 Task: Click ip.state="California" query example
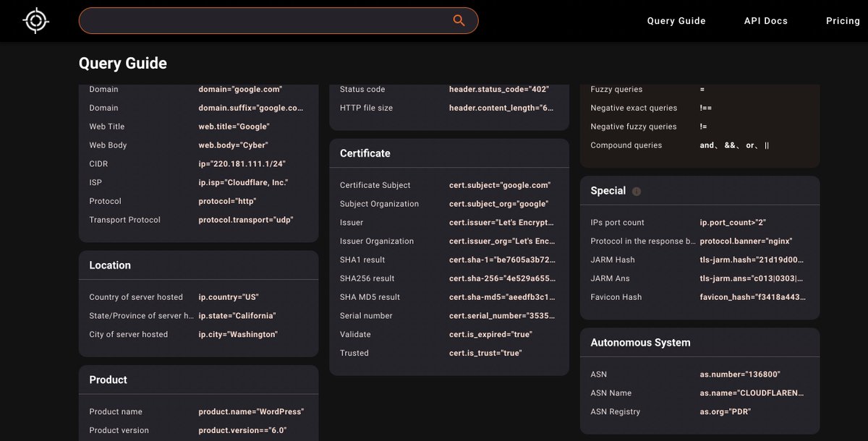237,316
